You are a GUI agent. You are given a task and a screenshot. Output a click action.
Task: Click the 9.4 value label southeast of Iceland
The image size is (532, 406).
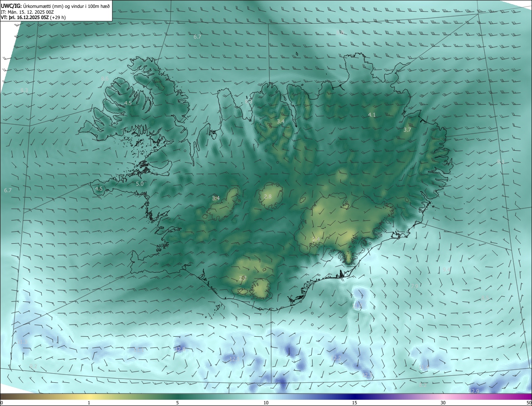pyautogui.click(x=446, y=269)
